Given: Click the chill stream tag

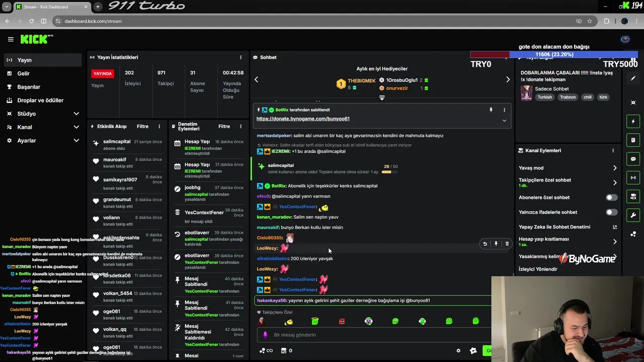Looking at the screenshot, I should (x=587, y=97).
